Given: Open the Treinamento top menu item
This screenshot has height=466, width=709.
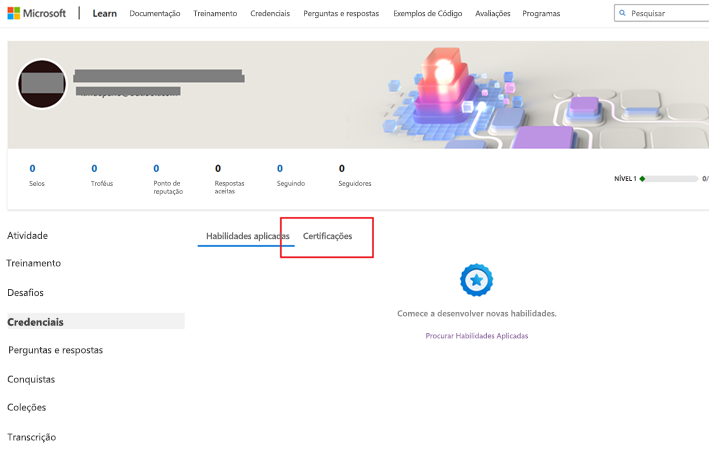Looking at the screenshot, I should click(x=215, y=14).
